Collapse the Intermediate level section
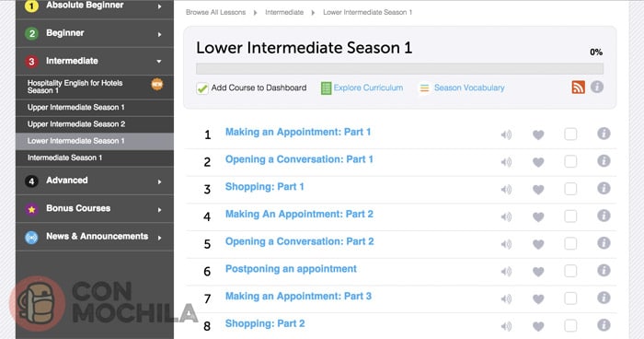Viewport: 644px width, 339px height. pos(95,62)
